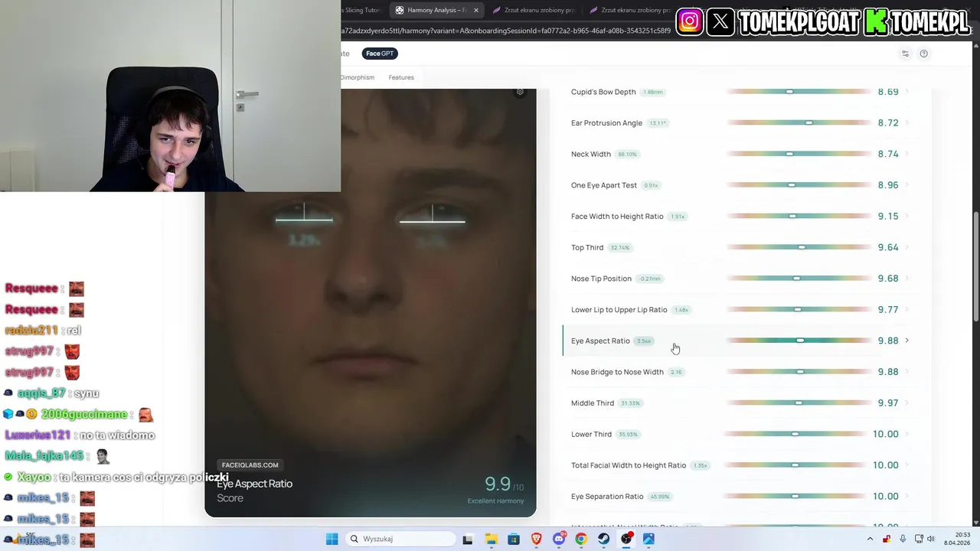This screenshot has height=551, width=980.
Task: Close the Harmony Analysis browser tab
Action: 476,10
